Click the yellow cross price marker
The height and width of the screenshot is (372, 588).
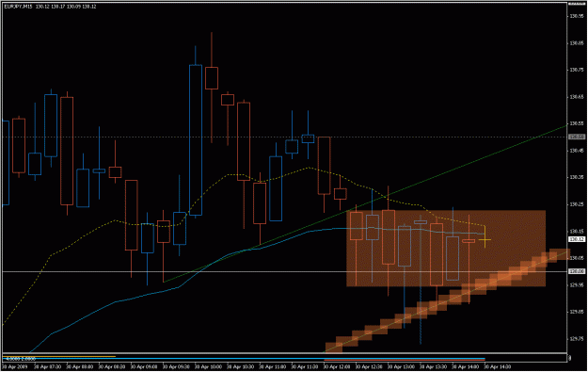coord(485,239)
